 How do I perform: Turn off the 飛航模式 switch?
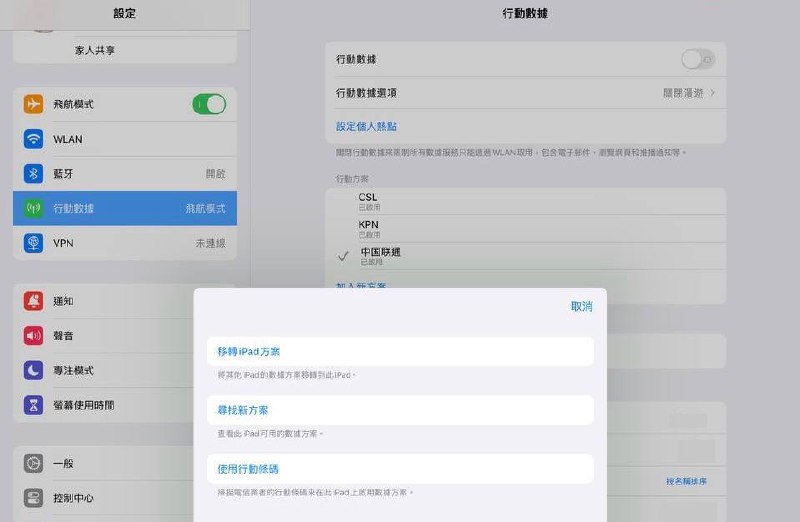[x=209, y=104]
